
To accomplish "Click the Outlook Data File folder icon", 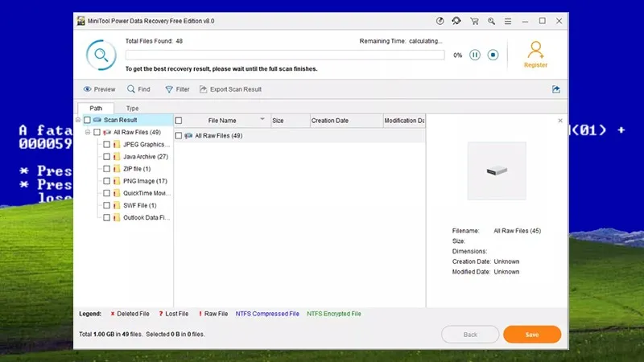I will (117, 217).
